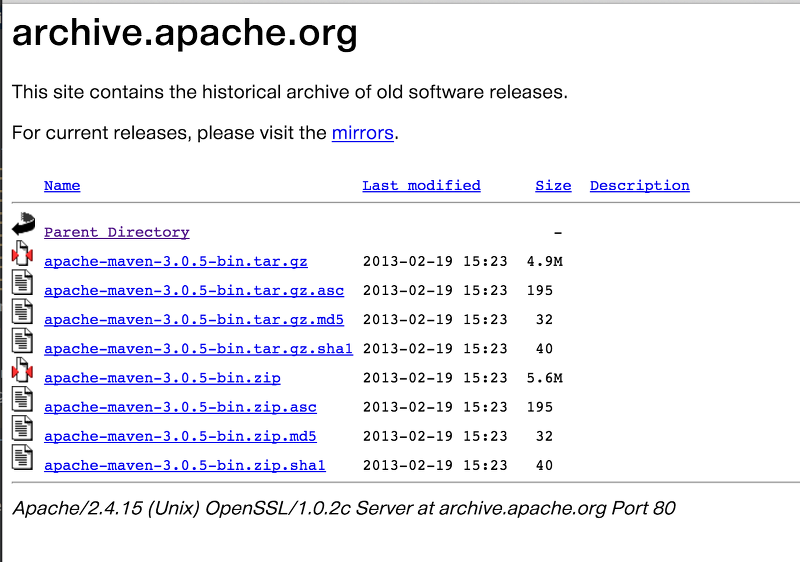The height and width of the screenshot is (562, 800).
Task: Click the file icon beside bin.zip.md5
Action: (x=22, y=428)
